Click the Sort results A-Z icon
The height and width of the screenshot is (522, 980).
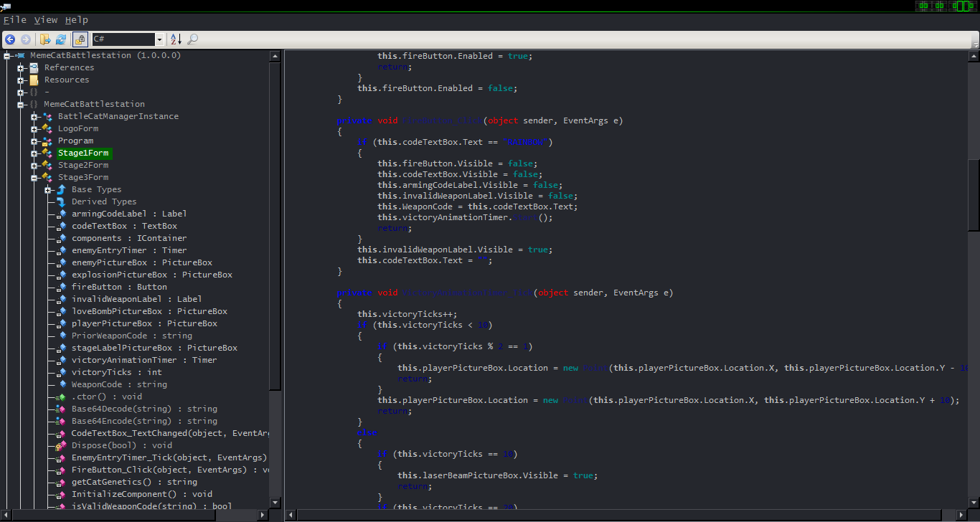(x=176, y=39)
